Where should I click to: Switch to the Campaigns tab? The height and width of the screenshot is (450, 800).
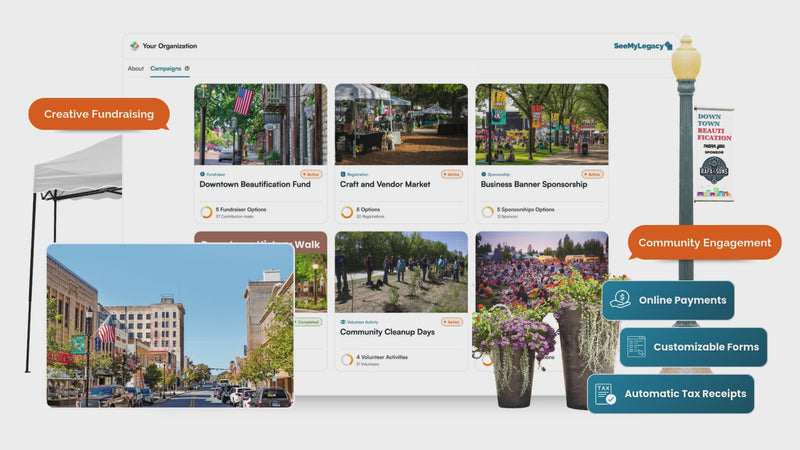pos(165,69)
